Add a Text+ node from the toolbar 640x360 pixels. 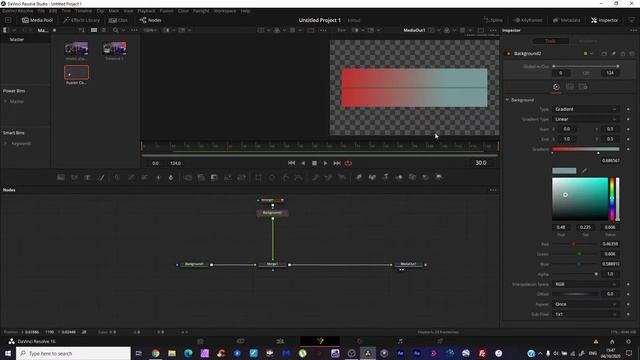tap(87, 177)
